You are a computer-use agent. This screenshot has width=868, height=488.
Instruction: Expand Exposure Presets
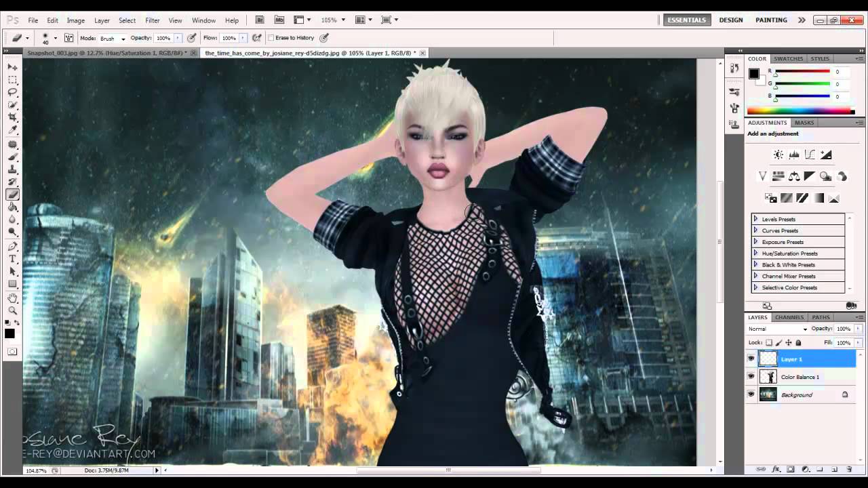click(x=756, y=242)
